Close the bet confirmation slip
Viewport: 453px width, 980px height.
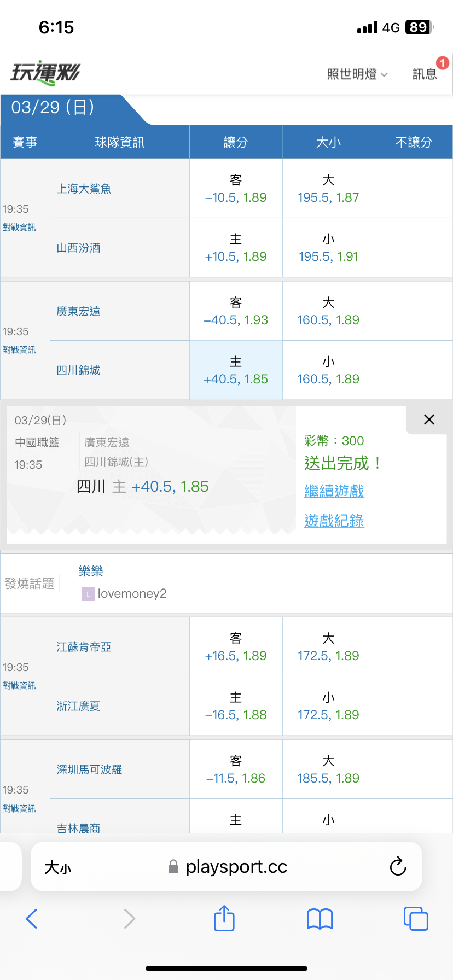click(429, 419)
